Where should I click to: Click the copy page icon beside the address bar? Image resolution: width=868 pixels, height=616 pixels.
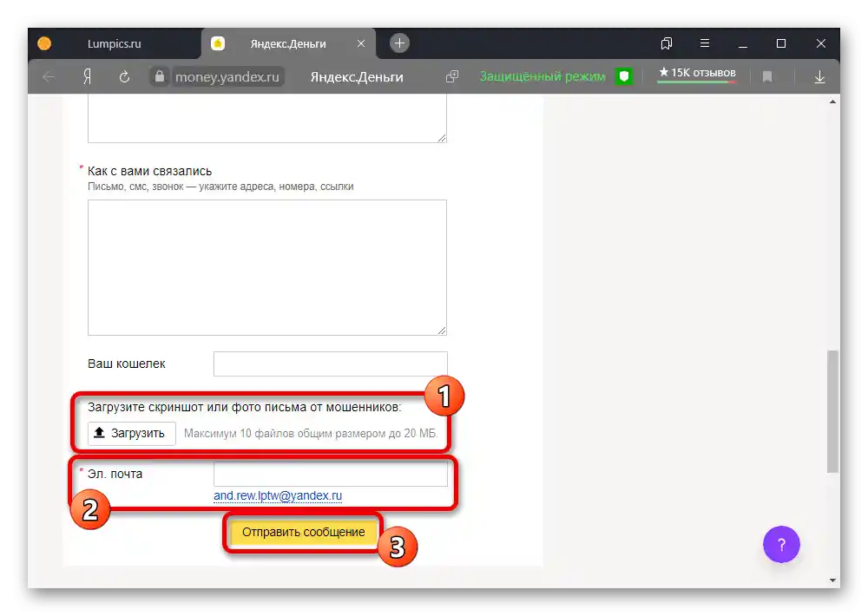[451, 76]
